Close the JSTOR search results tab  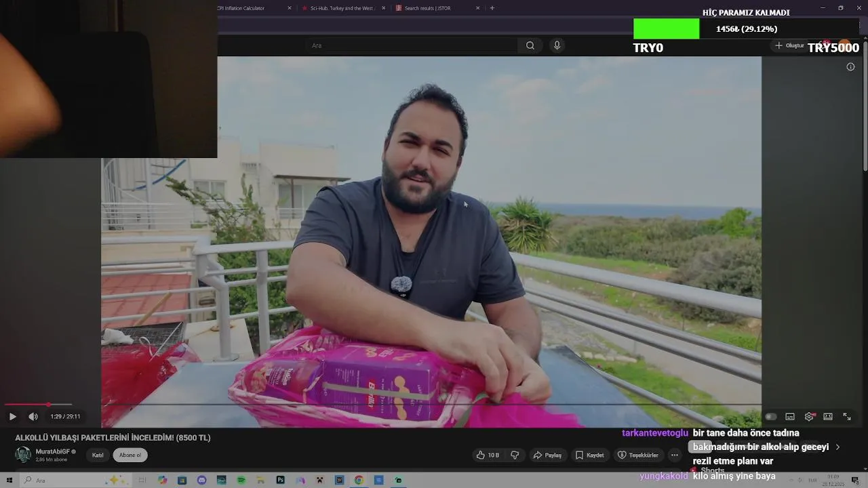(x=477, y=8)
